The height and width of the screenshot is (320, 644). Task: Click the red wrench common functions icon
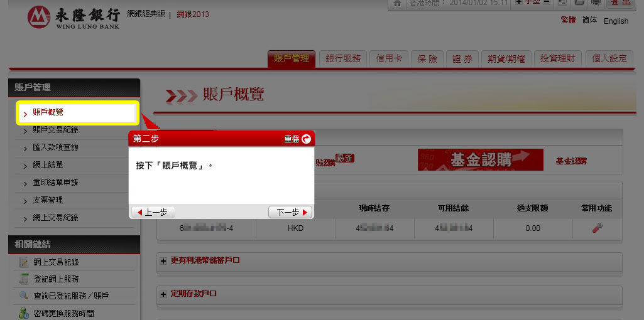pyautogui.click(x=596, y=228)
